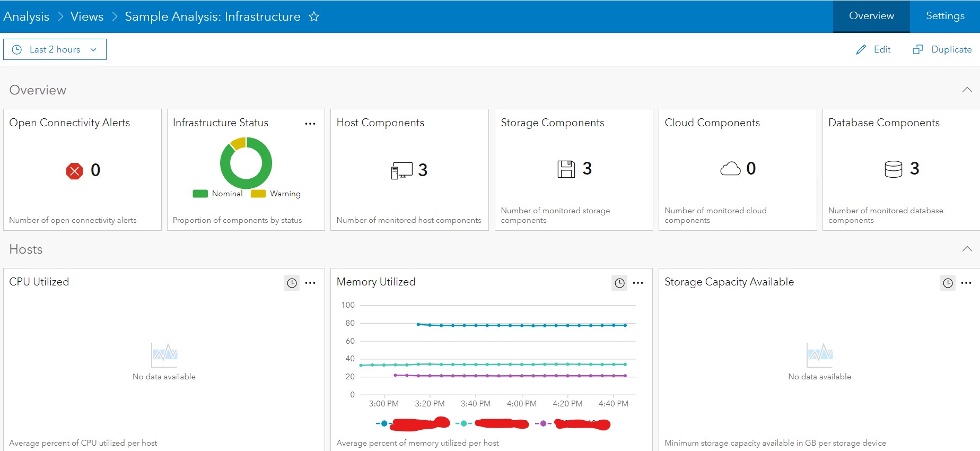Open CPU Utilized more options menu
Viewport: 980px width, 451px height.
[310, 283]
